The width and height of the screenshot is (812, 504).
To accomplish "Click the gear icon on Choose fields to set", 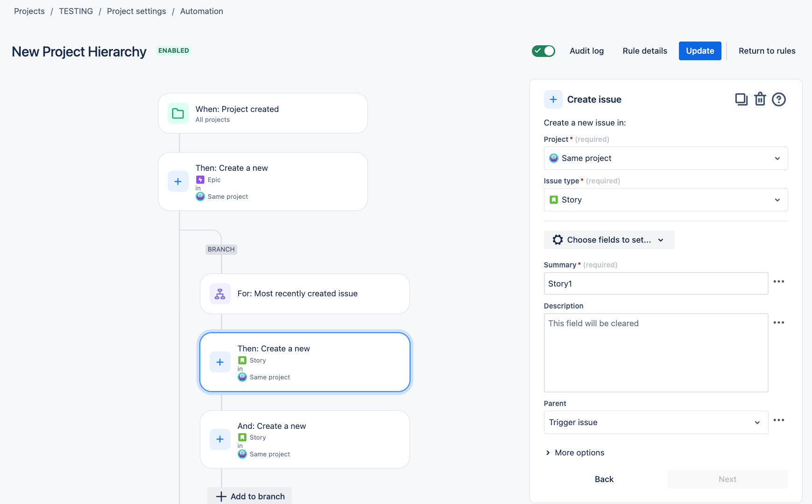I will pyautogui.click(x=558, y=239).
